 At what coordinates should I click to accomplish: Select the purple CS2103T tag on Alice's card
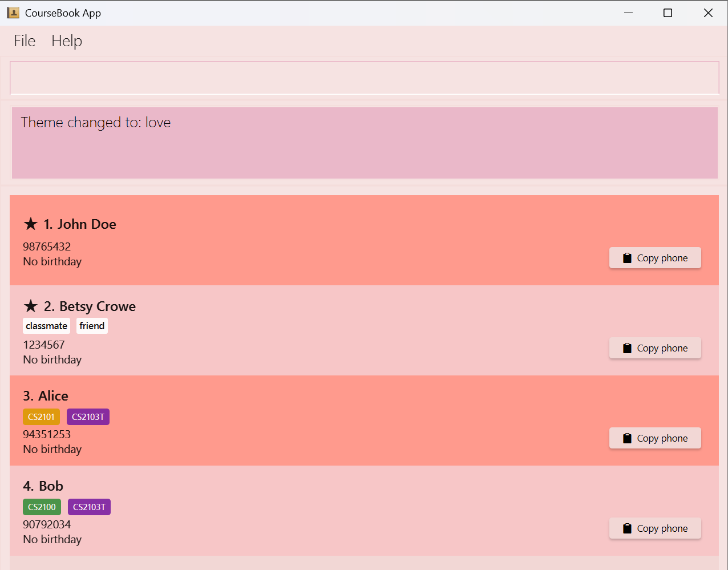(x=88, y=417)
